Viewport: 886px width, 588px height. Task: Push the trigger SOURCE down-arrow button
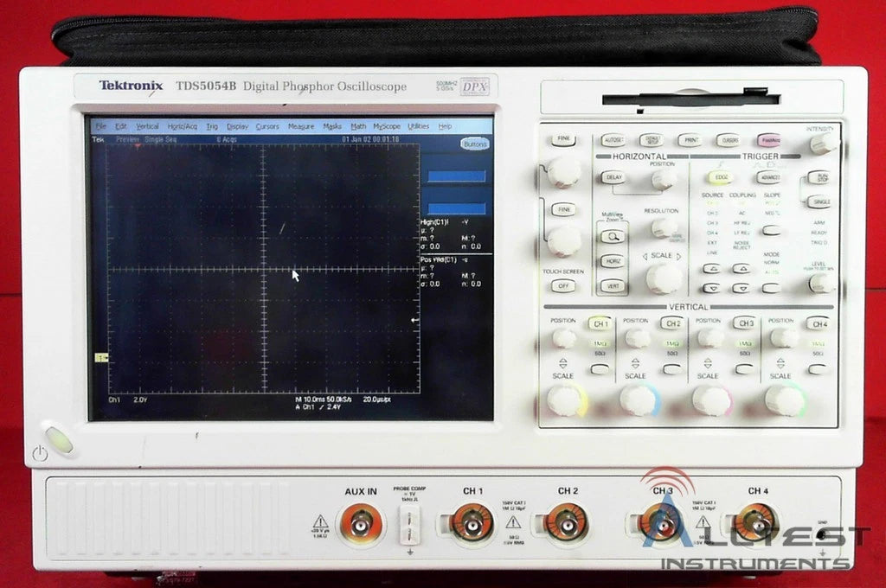click(x=712, y=289)
